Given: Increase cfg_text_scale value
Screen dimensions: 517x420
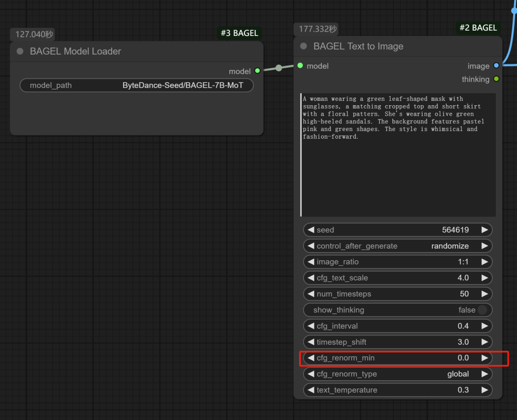Looking at the screenshot, I should coord(484,278).
